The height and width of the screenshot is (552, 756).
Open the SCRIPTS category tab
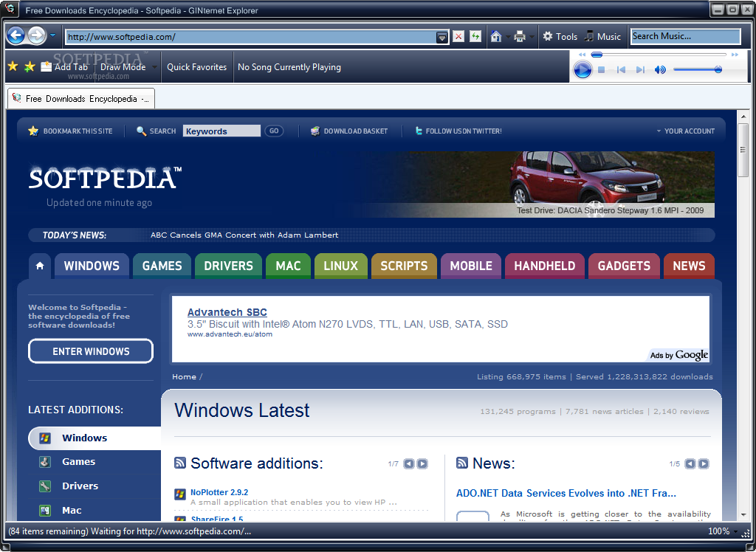pos(404,266)
